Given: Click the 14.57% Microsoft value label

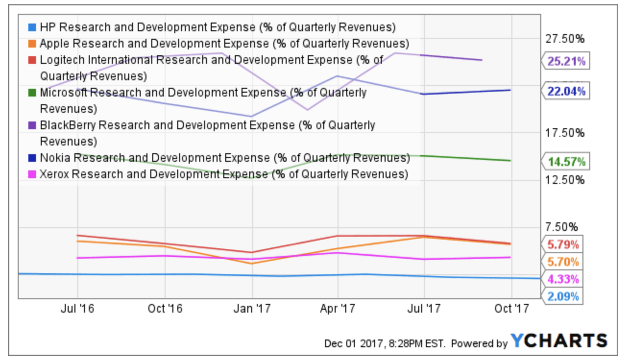Looking at the screenshot, I should click(566, 162).
